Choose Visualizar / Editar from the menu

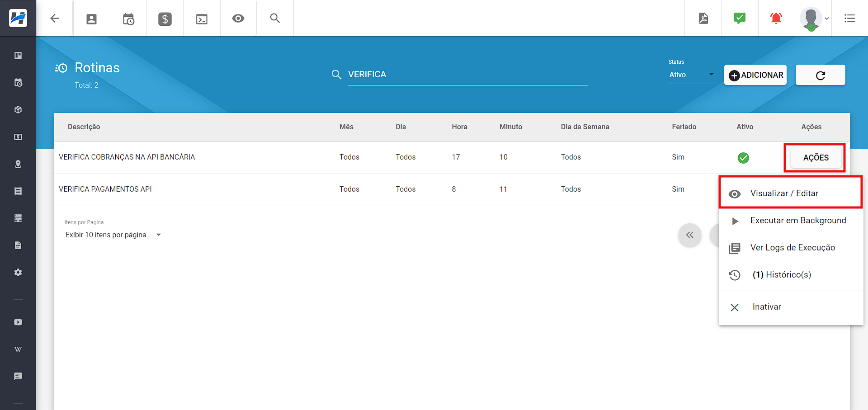791,193
